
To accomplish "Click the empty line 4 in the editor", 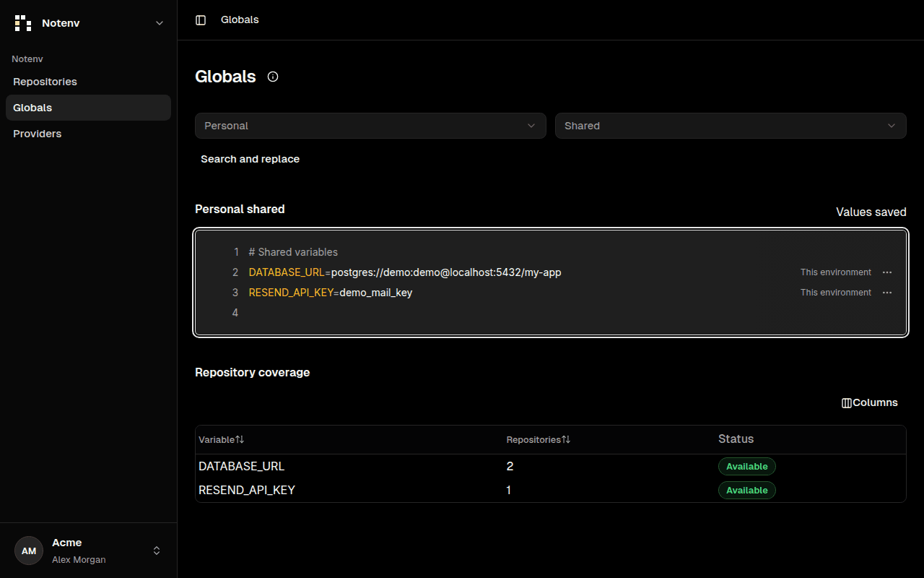I will point(551,313).
